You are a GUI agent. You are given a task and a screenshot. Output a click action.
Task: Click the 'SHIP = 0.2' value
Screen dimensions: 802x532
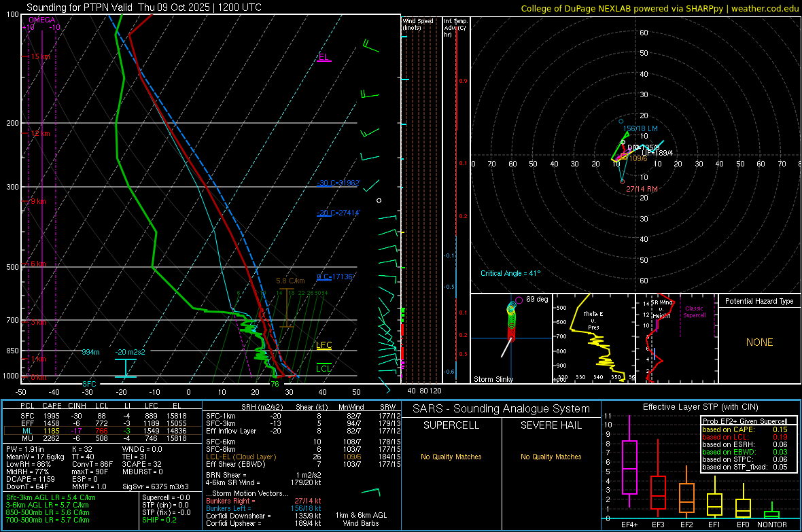159,520
